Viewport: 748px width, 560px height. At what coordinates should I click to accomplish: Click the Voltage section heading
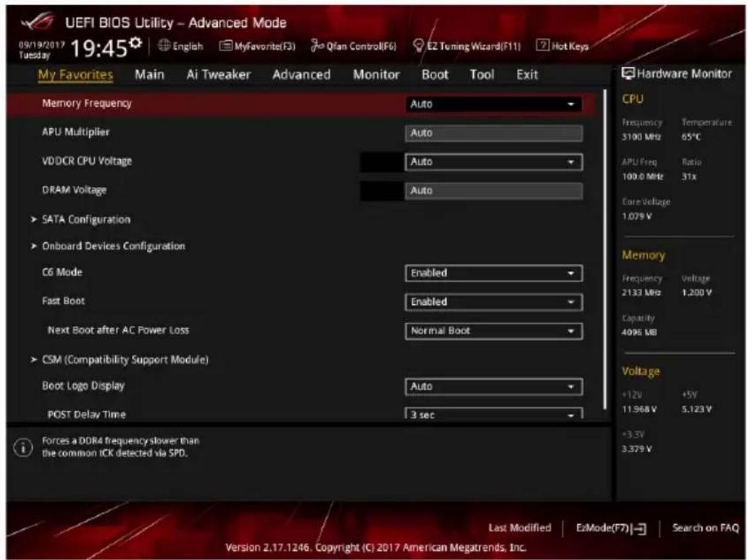tap(641, 372)
